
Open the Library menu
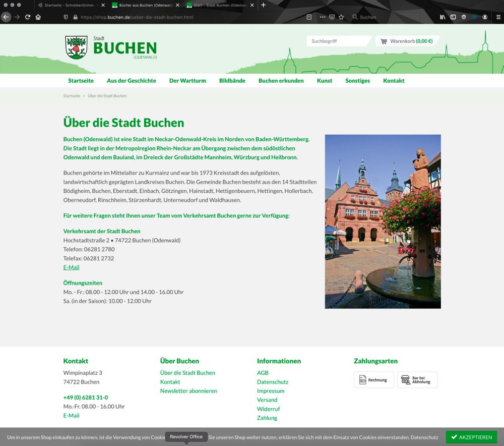click(x=443, y=17)
